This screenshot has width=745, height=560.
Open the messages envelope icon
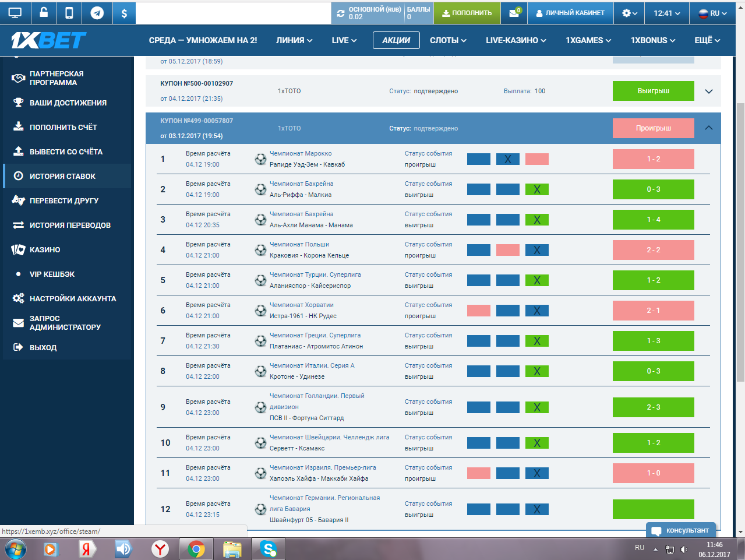pos(514,13)
